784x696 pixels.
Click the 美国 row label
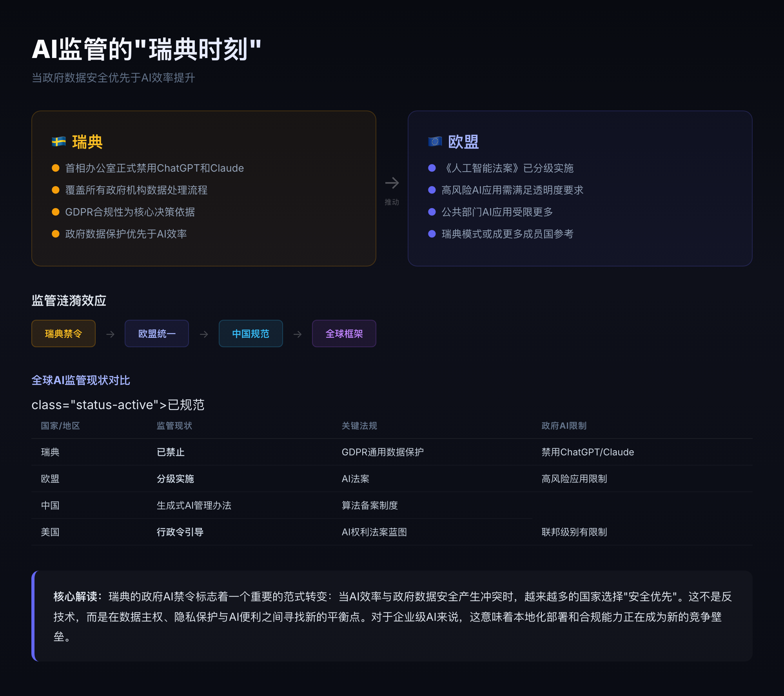(50, 532)
